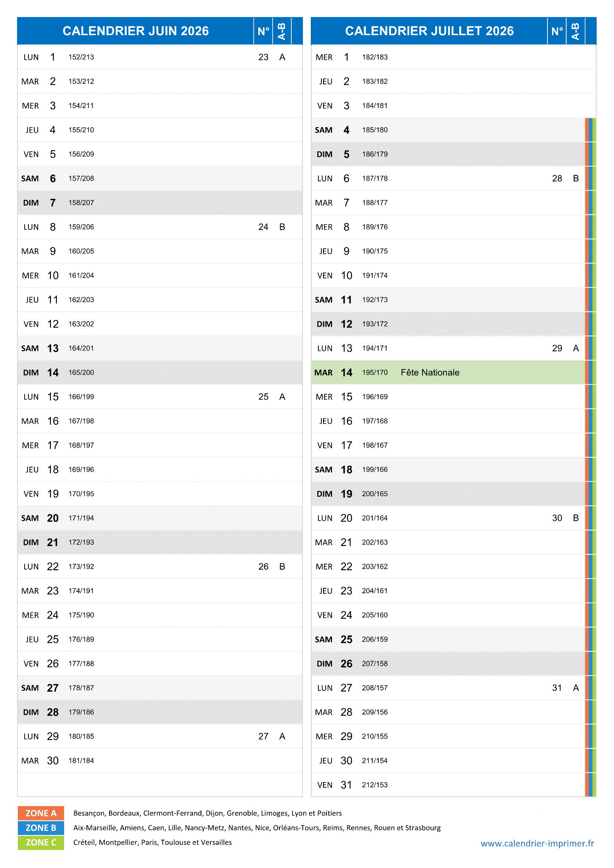Click the ZONE C green legend box
This screenshot has width=614, height=868.
[x=41, y=842]
